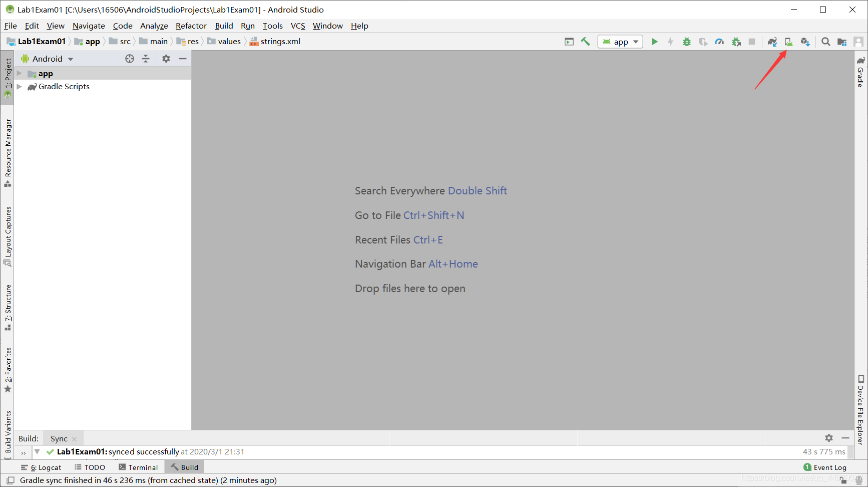Open the Terminal tool window

coord(138,467)
